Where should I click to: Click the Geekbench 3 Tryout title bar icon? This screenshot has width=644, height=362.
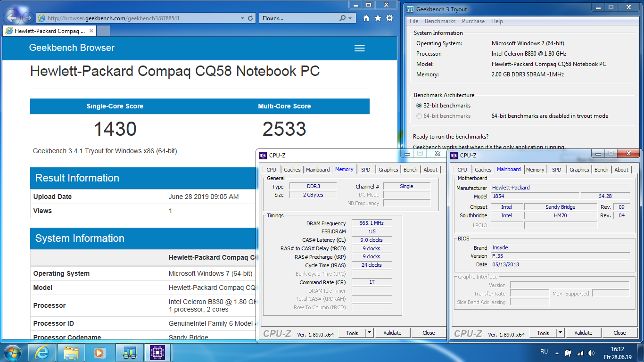pyautogui.click(x=410, y=9)
